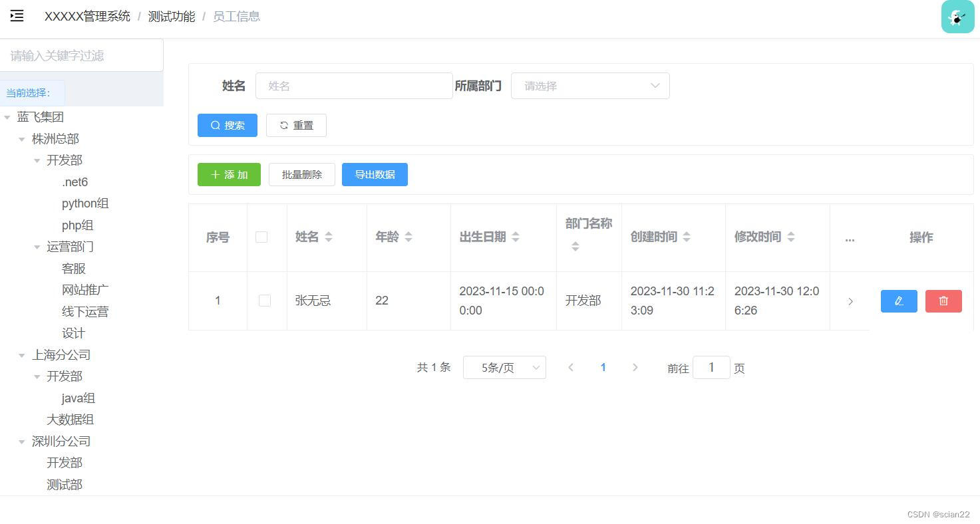Collapse 开发部 node under 上海分公司

click(x=37, y=376)
